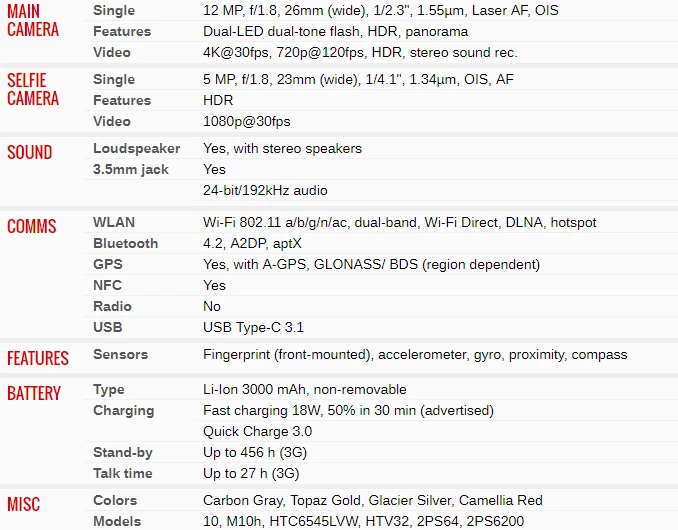The height and width of the screenshot is (530, 678).
Task: Open the Radio spec link
Action: click(112, 306)
